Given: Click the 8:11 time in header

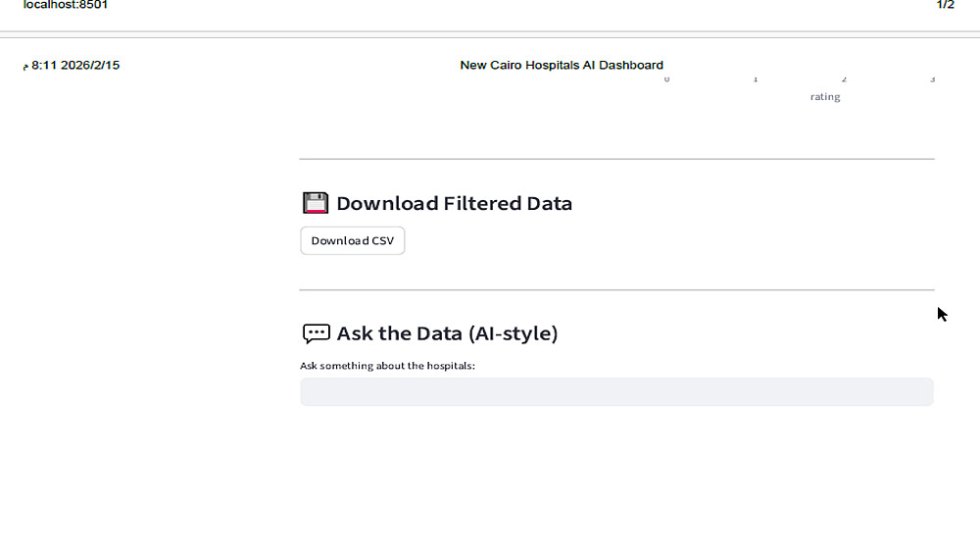Looking at the screenshot, I should pos(43,66).
